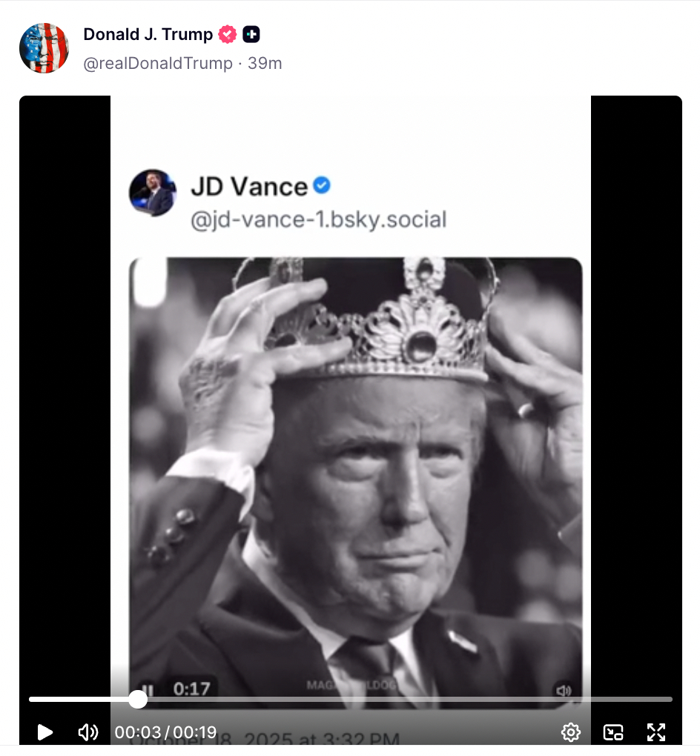
Task: Click the blue verified checkmark beside JD Vance
Action: [321, 186]
